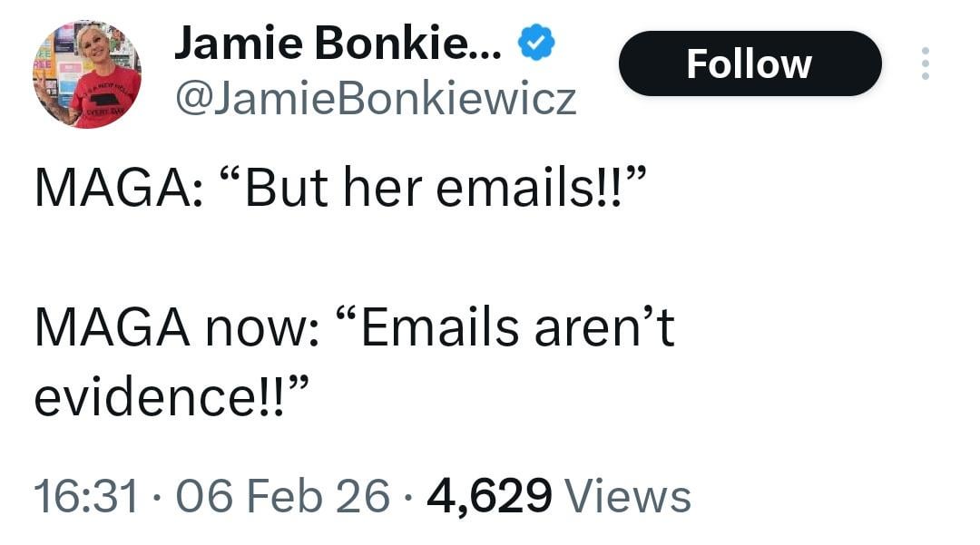Click the word "Views" beside the count

[628, 496]
